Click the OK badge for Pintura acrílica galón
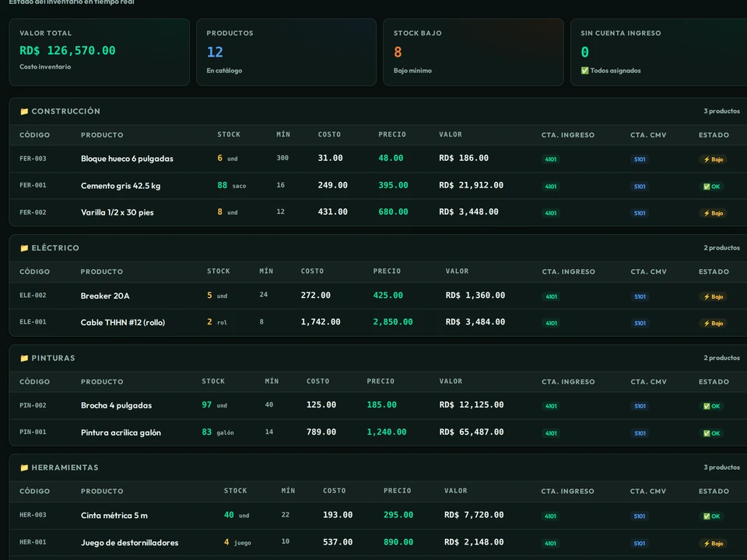 [x=712, y=433]
